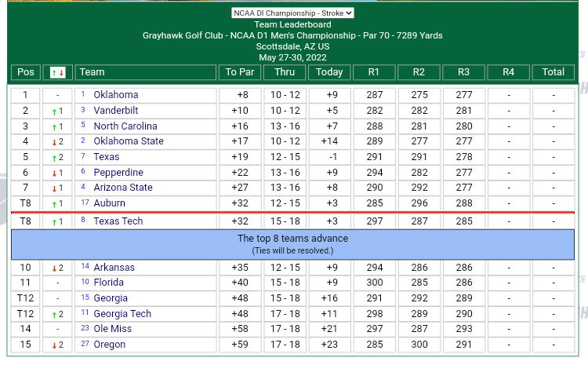Screen dimensions: 588x365
Task: Click the top 8 teams advance banner
Action: (292, 243)
